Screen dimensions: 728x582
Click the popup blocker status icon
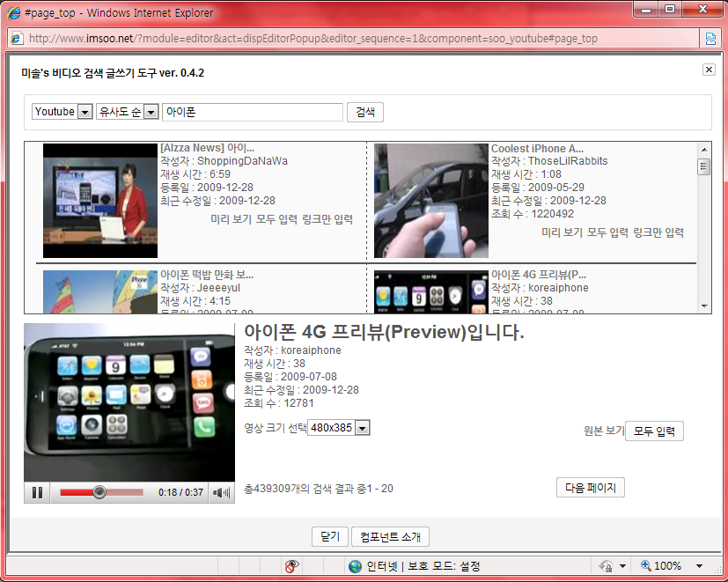coord(291,566)
